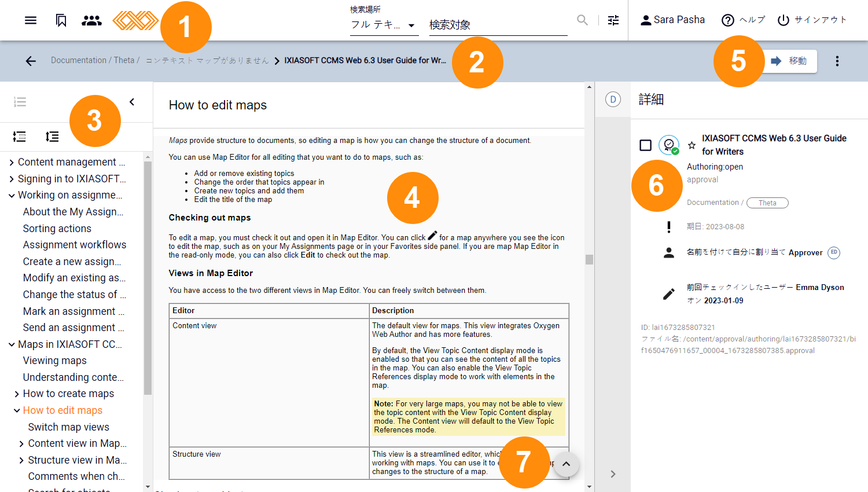Open advanced search filter settings icon
The image size is (868, 492).
(613, 20)
